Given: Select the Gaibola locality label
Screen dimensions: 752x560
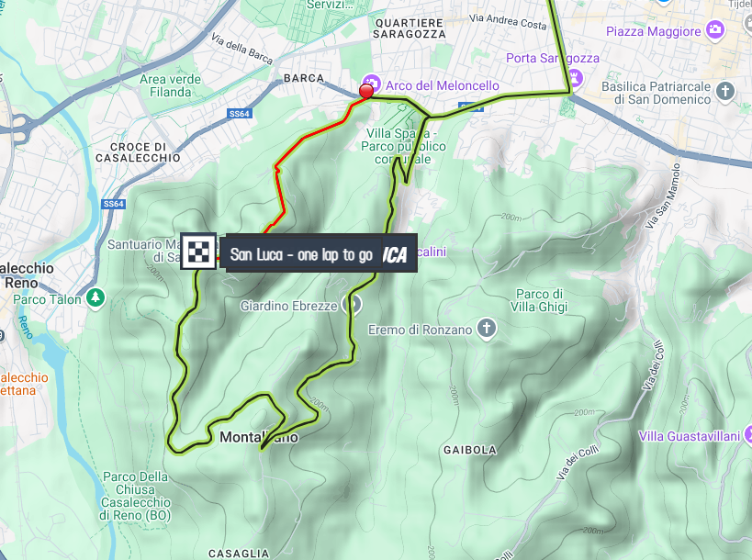Looking at the screenshot, I should point(470,450).
